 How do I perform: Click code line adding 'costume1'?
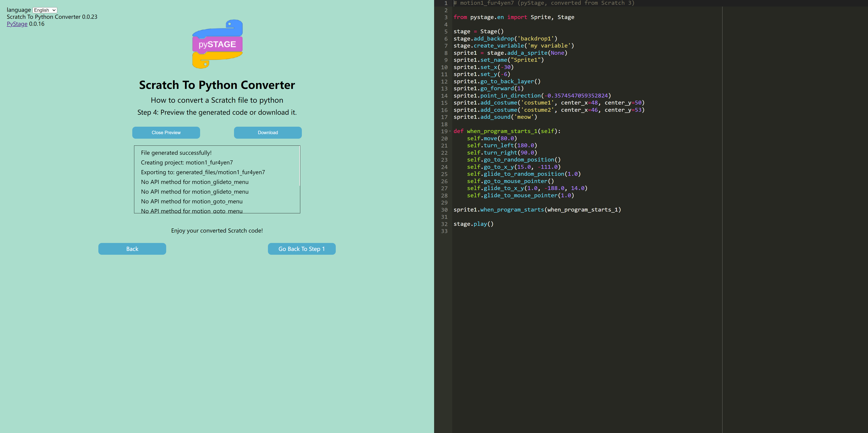[549, 103]
